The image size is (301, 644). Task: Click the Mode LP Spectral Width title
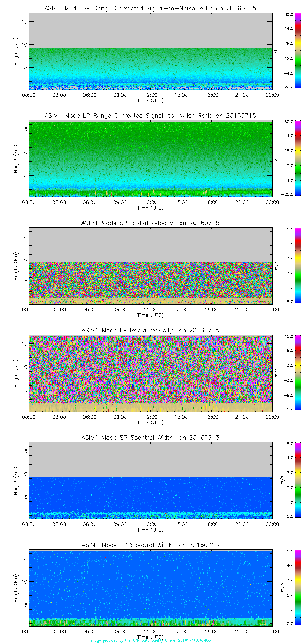(x=150, y=545)
